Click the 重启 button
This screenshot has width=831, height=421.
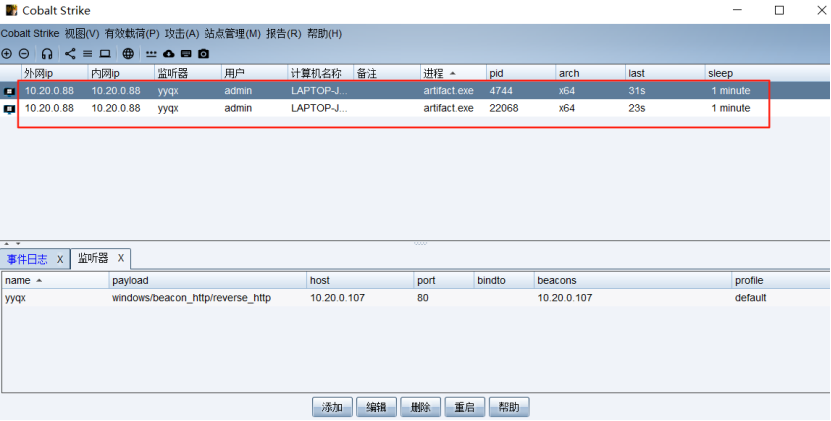(x=465, y=407)
